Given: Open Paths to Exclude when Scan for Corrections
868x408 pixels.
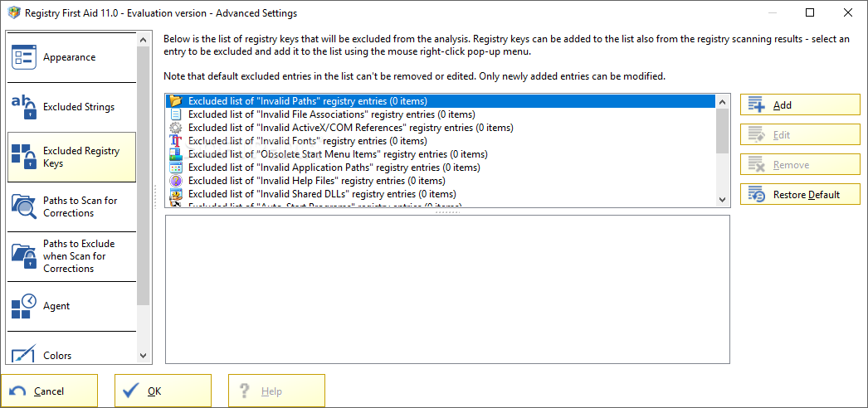Looking at the screenshot, I should pos(71,256).
